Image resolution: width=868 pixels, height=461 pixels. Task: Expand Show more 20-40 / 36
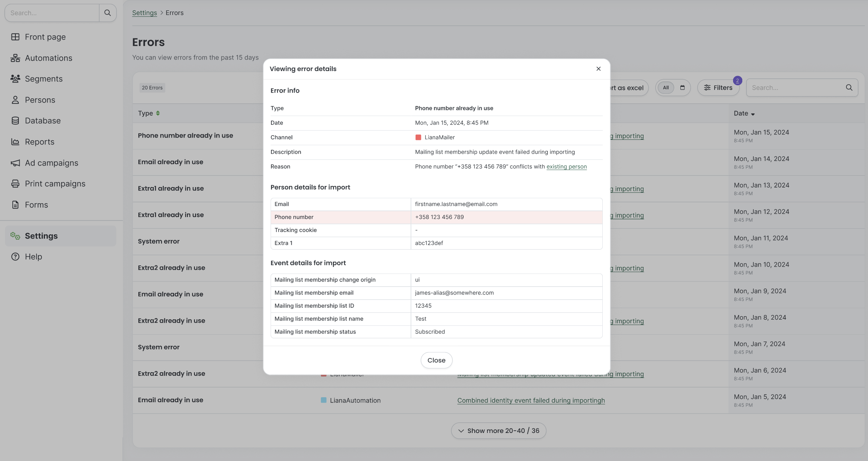(x=498, y=430)
